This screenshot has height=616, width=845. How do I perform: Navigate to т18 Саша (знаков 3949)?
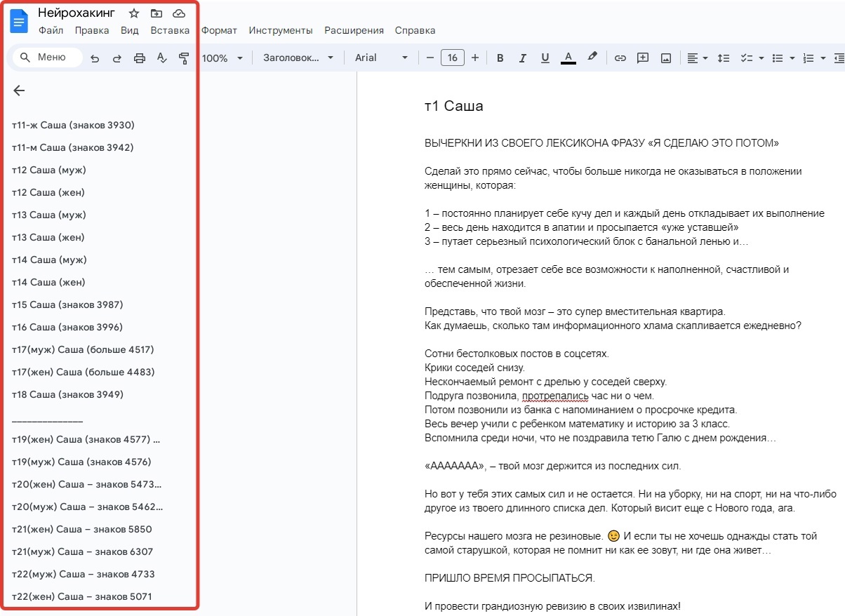tap(67, 394)
